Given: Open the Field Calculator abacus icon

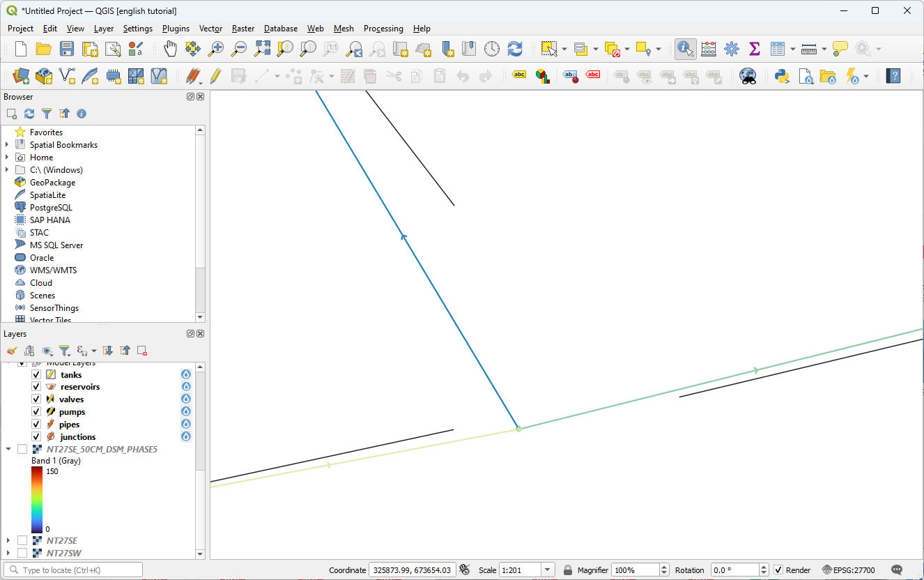Looking at the screenshot, I should 709,49.
